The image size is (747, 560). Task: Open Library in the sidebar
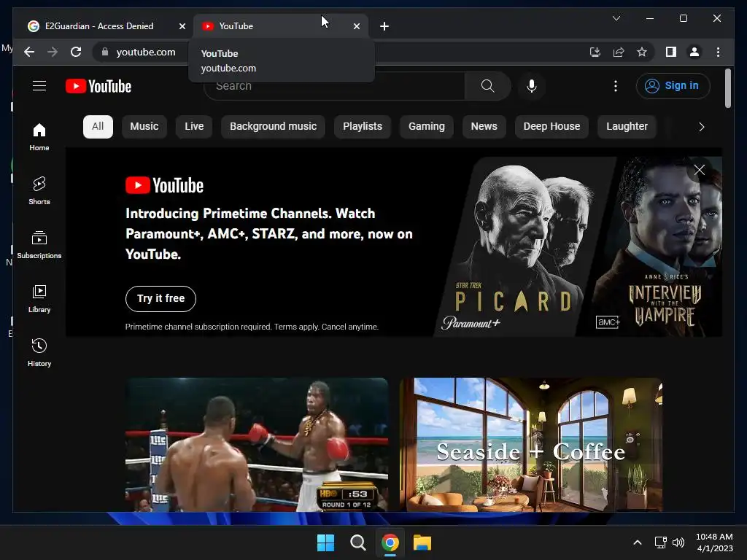coord(39,298)
